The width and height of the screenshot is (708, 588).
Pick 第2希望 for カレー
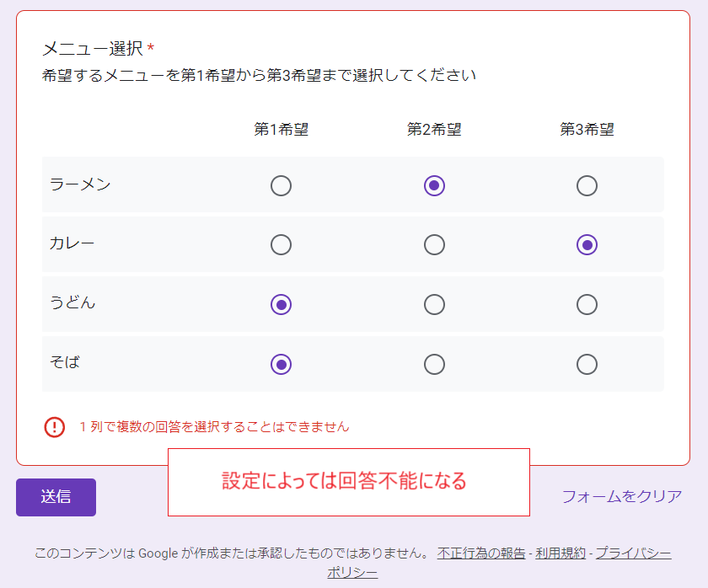coord(434,245)
